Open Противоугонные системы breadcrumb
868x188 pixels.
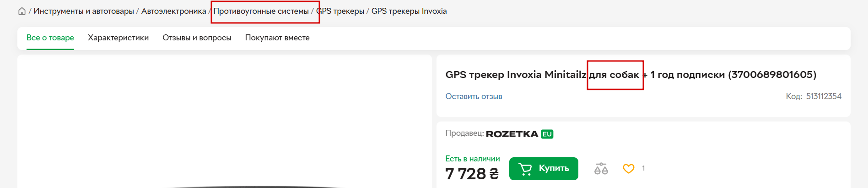coord(261,11)
